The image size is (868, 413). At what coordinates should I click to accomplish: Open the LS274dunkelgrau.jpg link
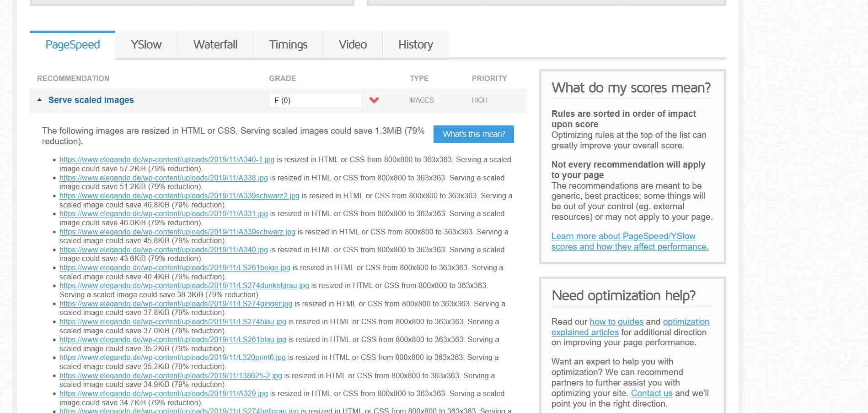tap(184, 285)
